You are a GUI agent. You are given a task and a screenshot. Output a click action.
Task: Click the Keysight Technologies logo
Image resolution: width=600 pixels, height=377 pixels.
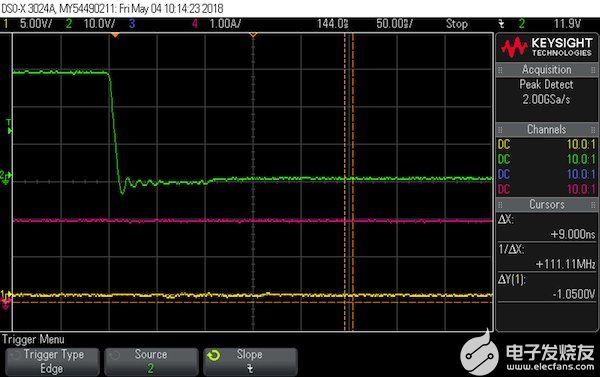(x=546, y=47)
